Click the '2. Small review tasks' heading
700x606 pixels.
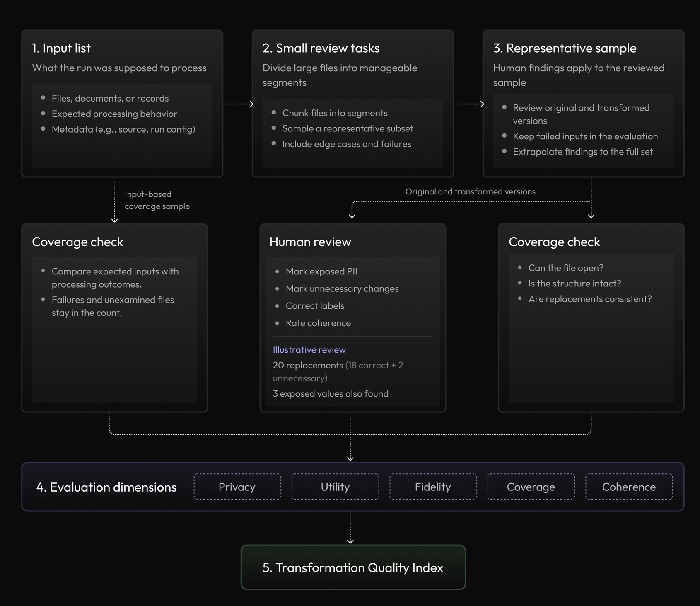(321, 48)
